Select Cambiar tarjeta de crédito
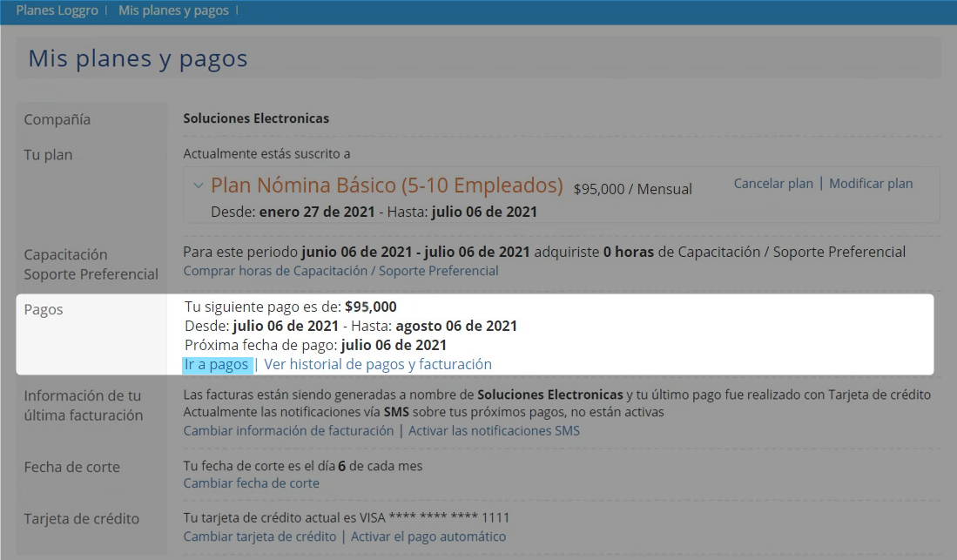 click(259, 537)
